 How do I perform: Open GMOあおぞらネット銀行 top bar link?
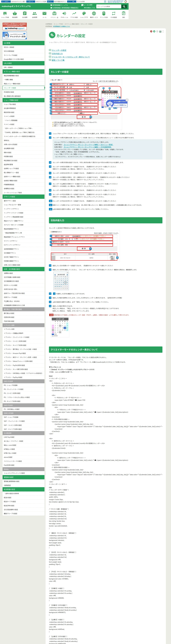[18, 2]
